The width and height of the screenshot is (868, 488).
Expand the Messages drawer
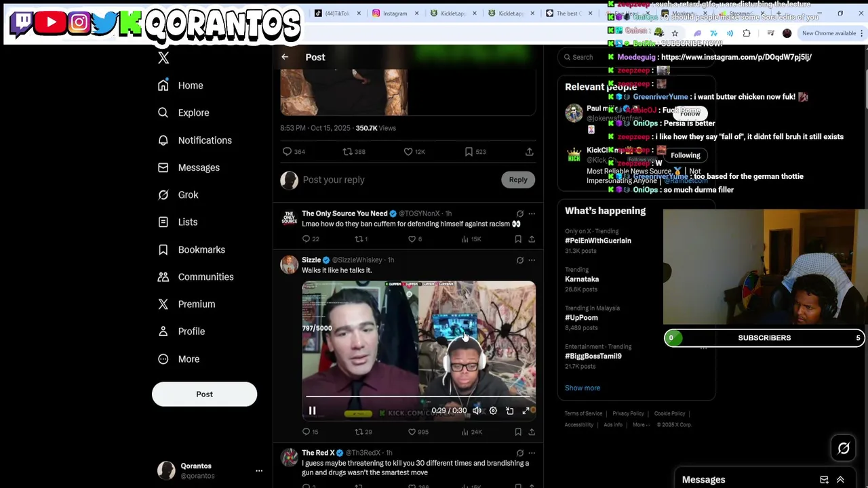coord(840,480)
